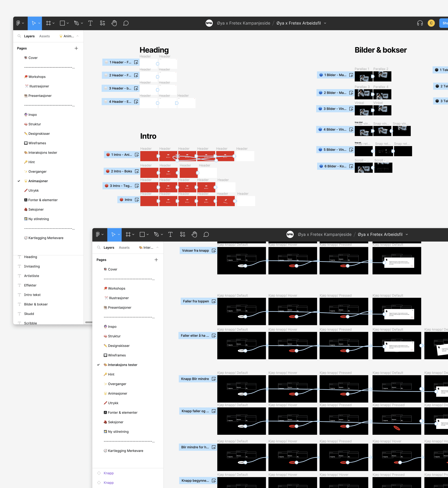Expand Pen tool options in upper window
Image resolution: width=448 pixels, height=488 pixels.
[x=82, y=23]
